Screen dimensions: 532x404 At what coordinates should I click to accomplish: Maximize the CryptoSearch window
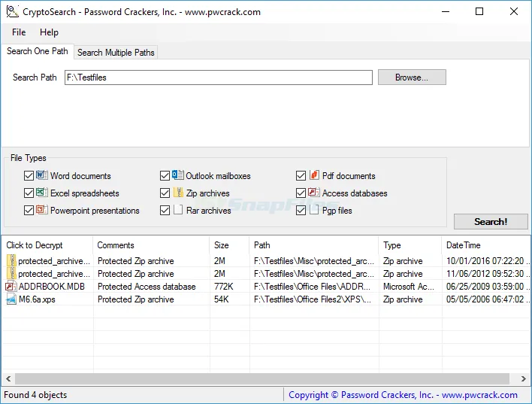pyautogui.click(x=479, y=11)
